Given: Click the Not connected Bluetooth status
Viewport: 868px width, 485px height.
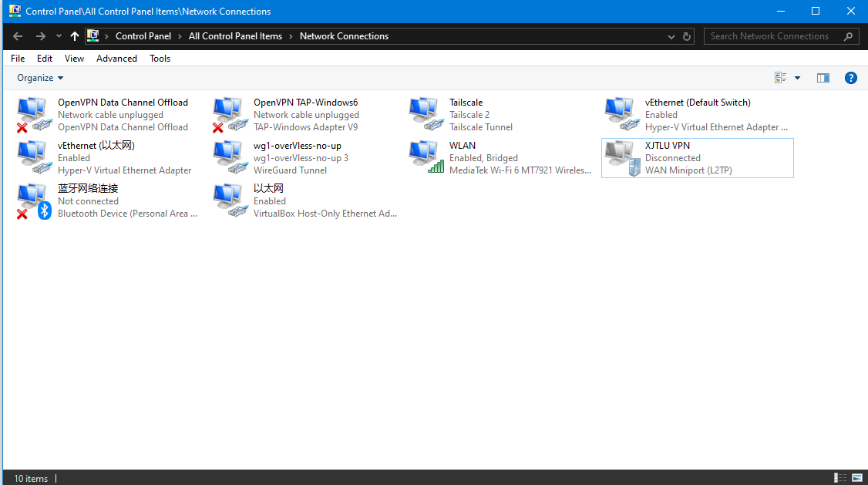Looking at the screenshot, I should click(88, 201).
